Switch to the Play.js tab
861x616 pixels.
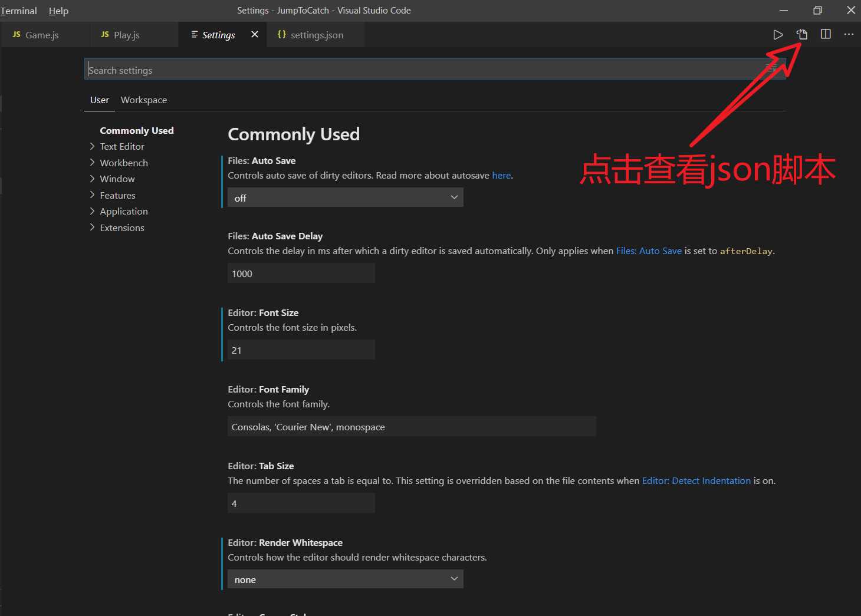(134, 35)
